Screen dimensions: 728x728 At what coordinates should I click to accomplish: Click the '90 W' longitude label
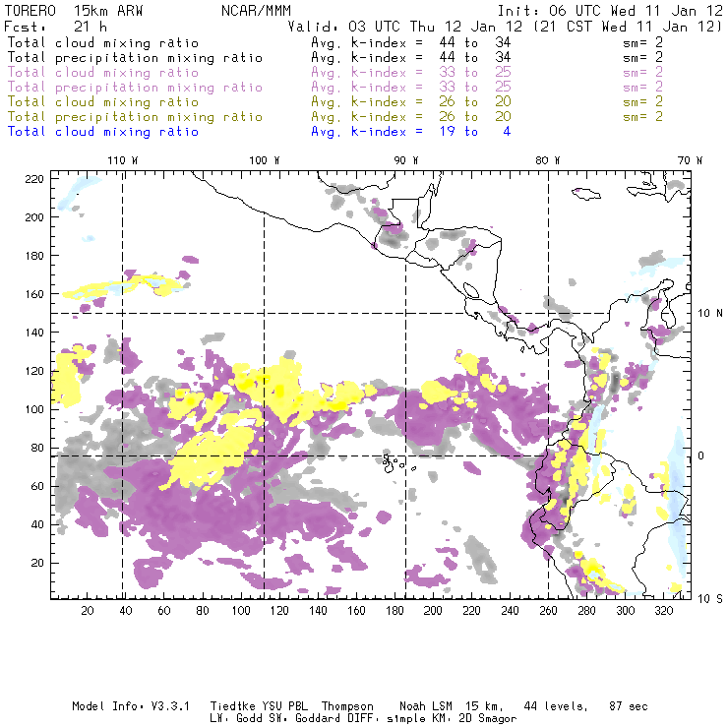(x=406, y=160)
